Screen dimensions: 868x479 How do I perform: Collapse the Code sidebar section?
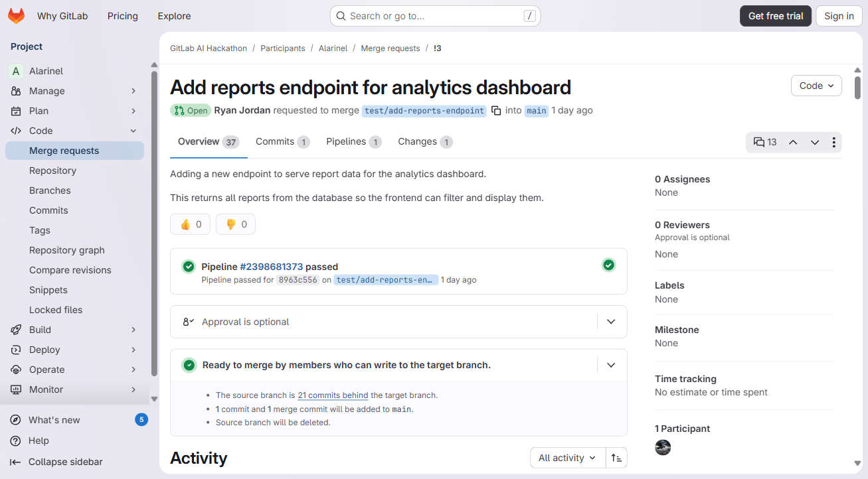(x=133, y=131)
